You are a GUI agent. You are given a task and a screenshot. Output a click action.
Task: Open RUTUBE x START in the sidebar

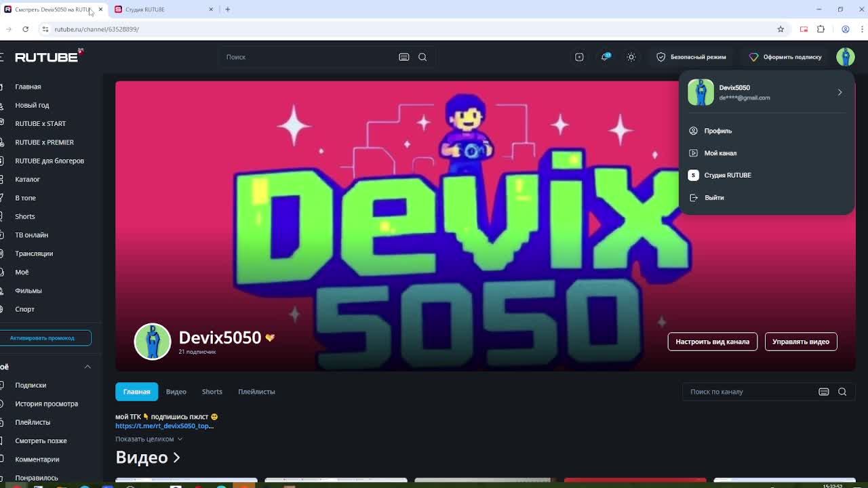click(41, 123)
